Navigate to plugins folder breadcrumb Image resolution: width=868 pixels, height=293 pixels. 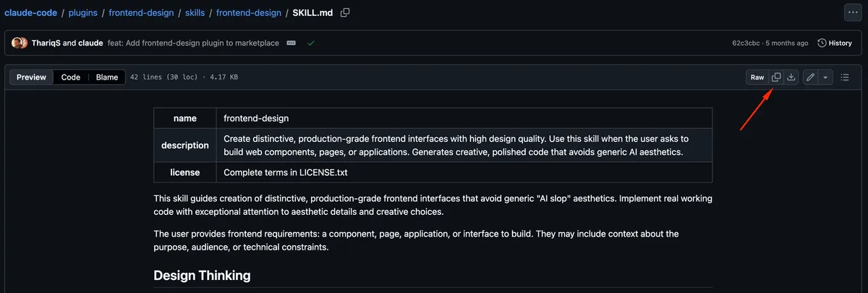tap(83, 12)
